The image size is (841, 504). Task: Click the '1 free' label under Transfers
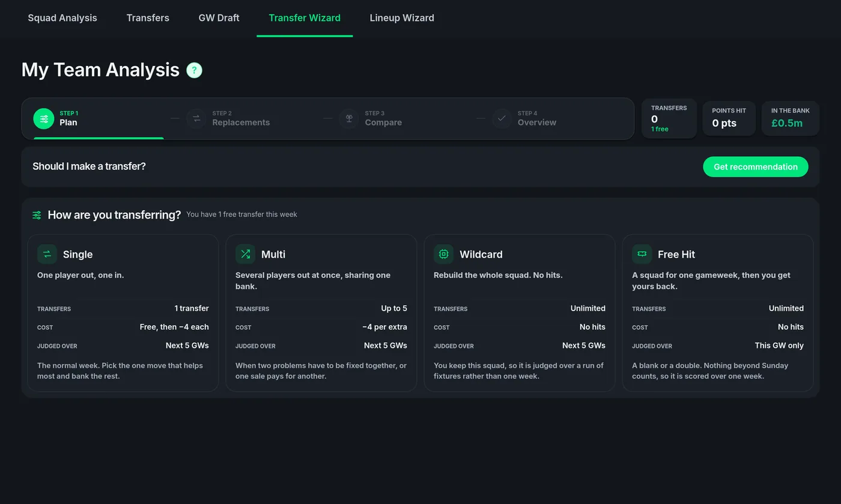point(660,129)
